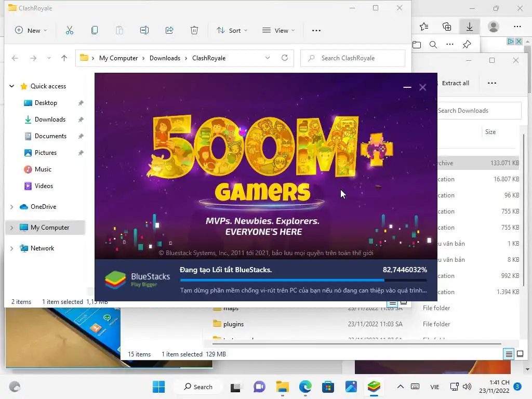
Task: Open downloads folder icon in Edge panel
Action: [x=417, y=45]
